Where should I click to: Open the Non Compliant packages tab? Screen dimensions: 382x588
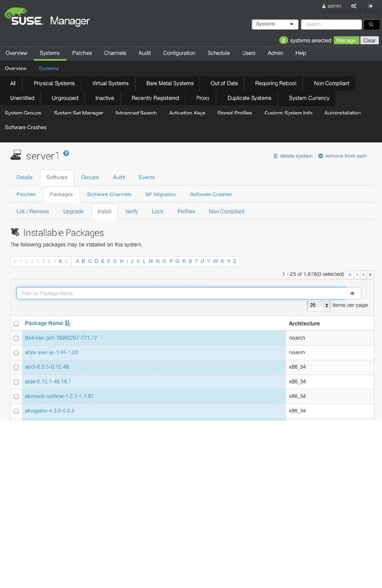(226, 211)
